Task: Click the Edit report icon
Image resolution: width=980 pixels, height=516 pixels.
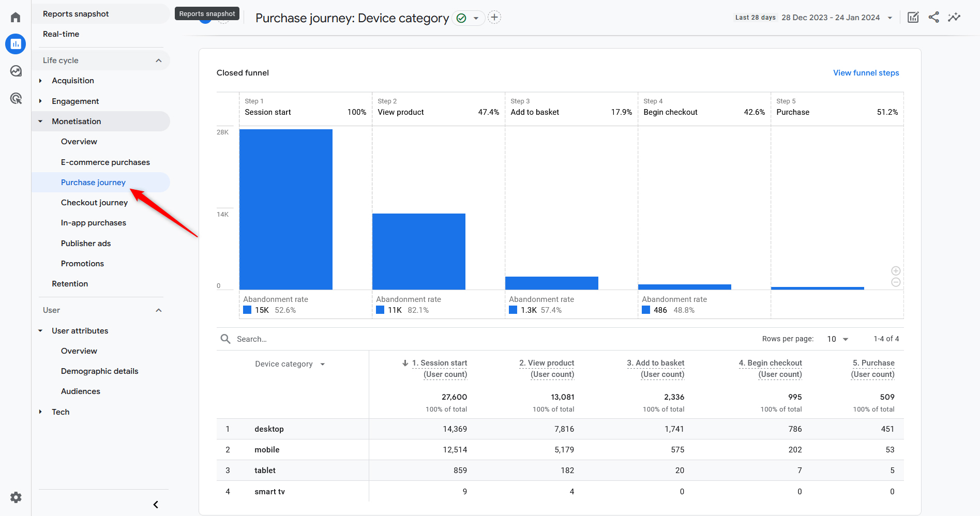Action: 913,17
